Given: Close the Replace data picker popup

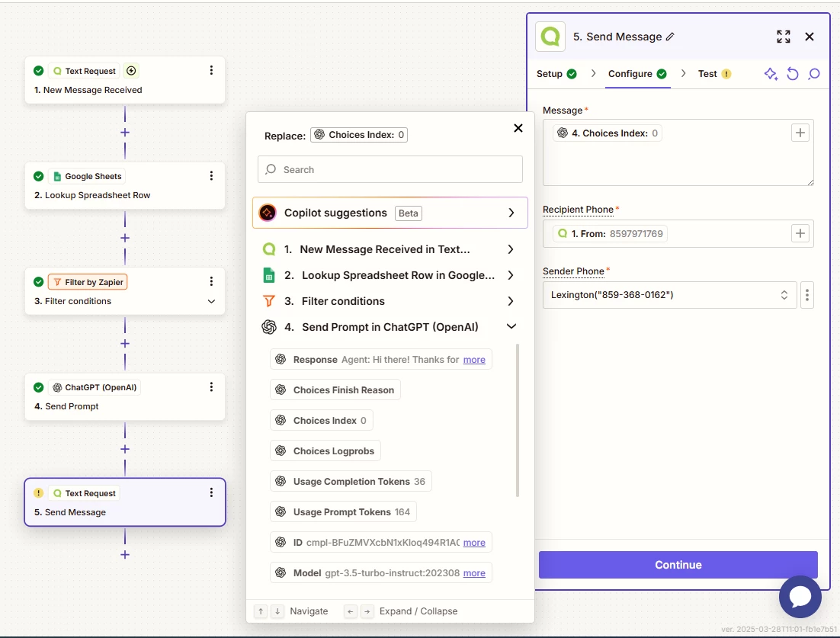Looking at the screenshot, I should [518, 128].
